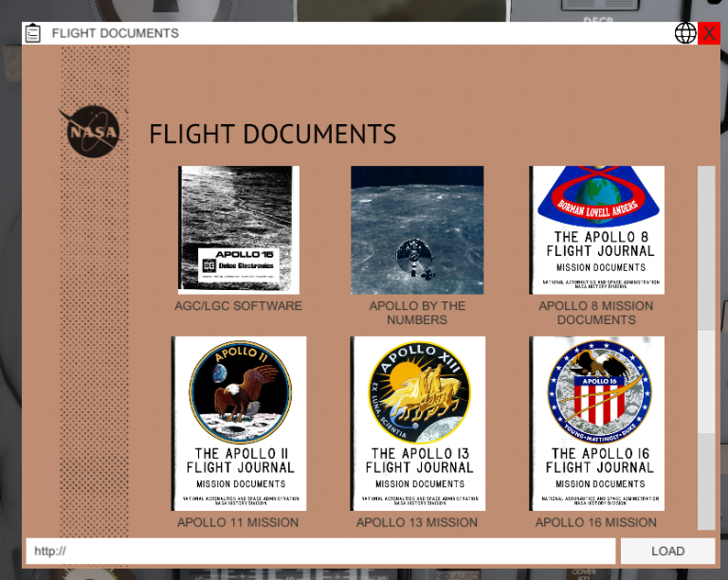Close the Flight Documents window
The height and width of the screenshot is (580, 728).
pos(709,33)
